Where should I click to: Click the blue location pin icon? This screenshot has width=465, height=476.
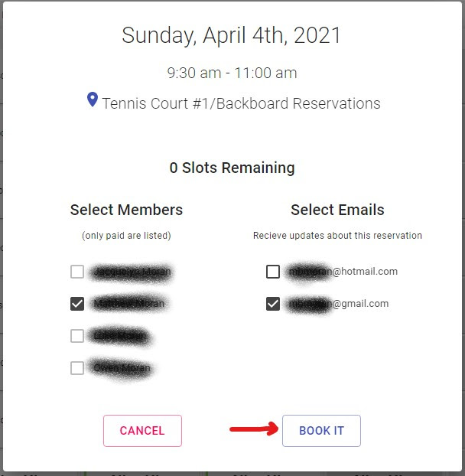point(93,99)
